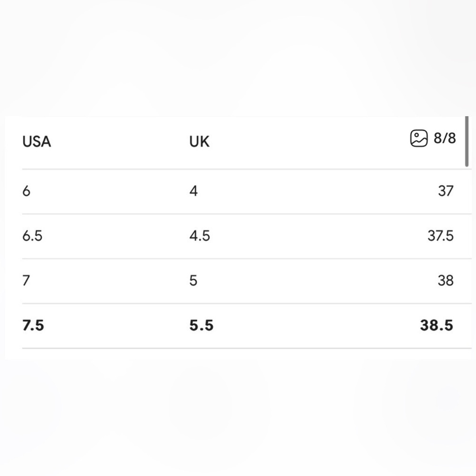Click the image gallery icon
476x476 pixels.
click(x=419, y=139)
